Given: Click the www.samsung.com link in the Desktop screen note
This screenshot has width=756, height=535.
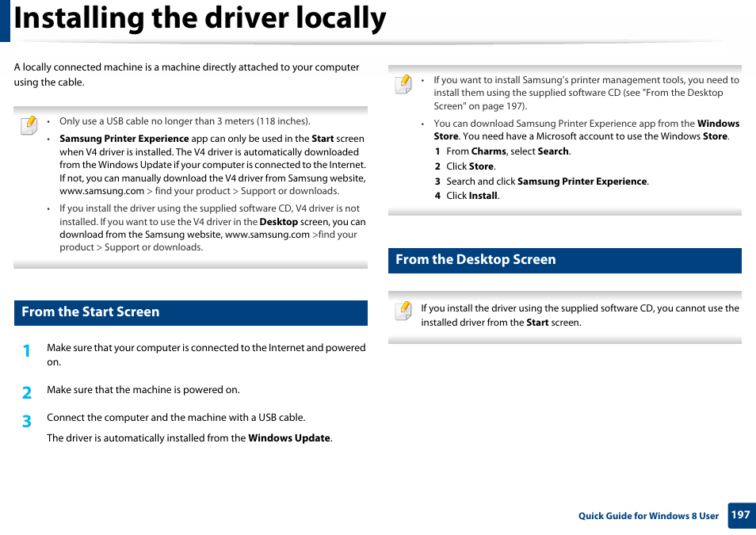Looking at the screenshot, I should click(267, 235).
